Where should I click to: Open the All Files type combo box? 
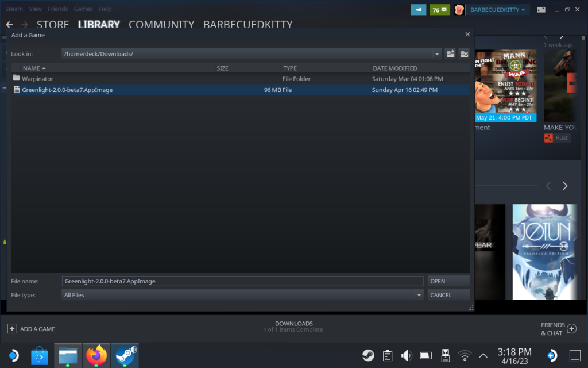pyautogui.click(x=243, y=295)
